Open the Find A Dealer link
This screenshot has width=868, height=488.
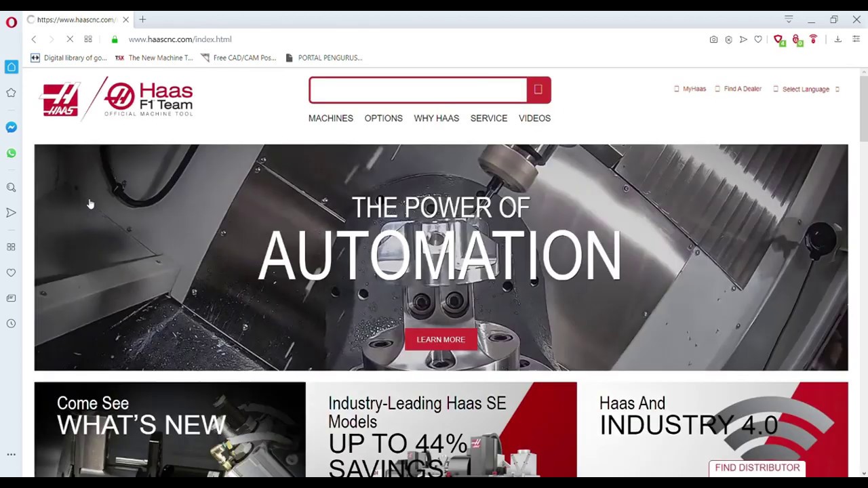738,89
